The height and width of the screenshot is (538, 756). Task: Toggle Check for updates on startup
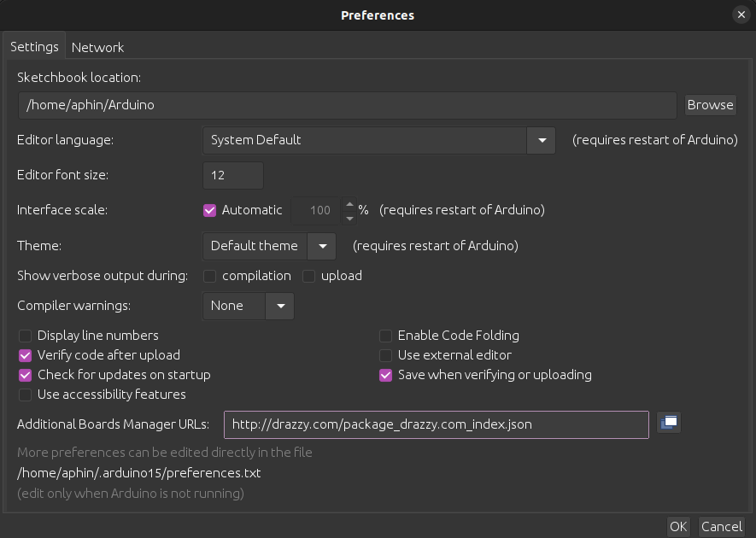click(26, 375)
